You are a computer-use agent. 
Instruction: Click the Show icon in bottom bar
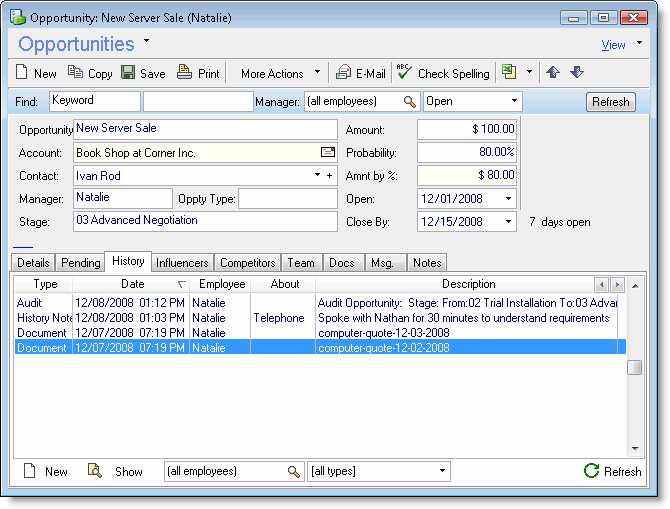[x=95, y=471]
